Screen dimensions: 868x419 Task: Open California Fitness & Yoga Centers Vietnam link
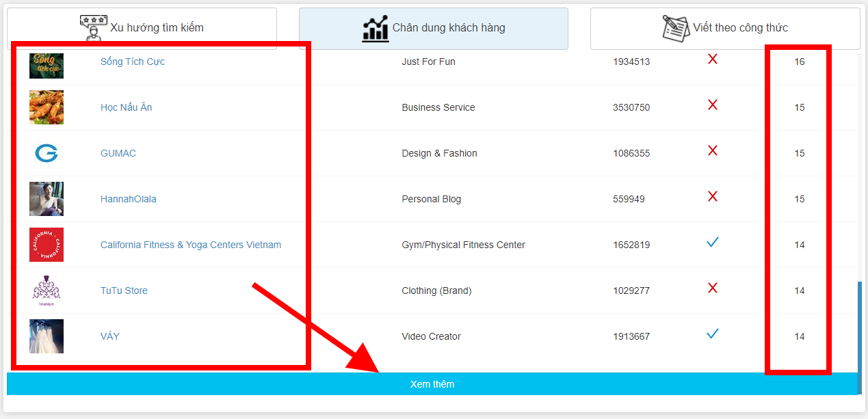tap(191, 245)
